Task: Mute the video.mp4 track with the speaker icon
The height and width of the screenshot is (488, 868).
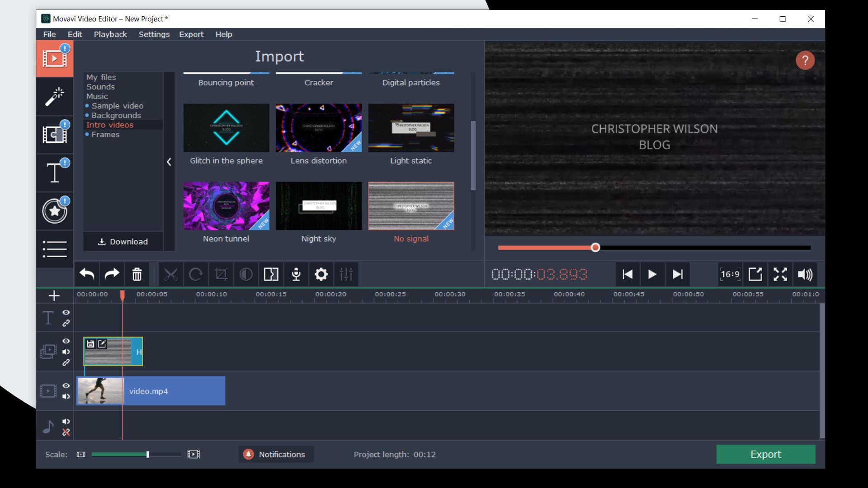Action: 66,396
